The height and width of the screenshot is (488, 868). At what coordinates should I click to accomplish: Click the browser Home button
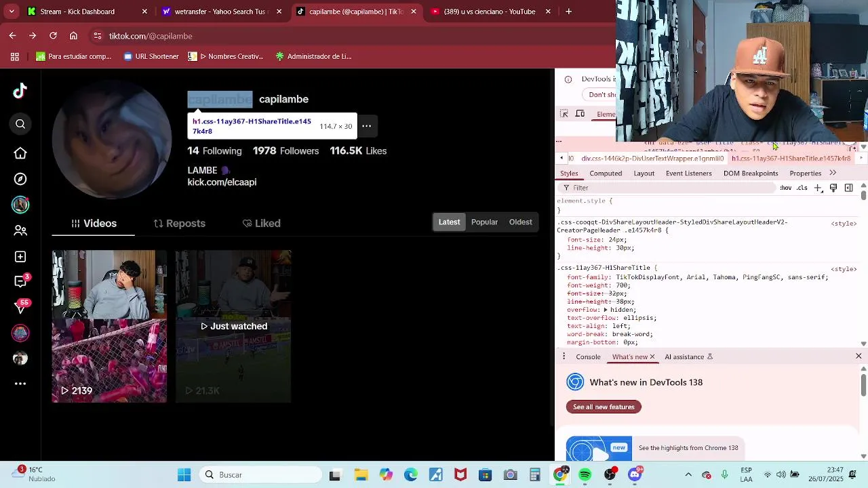[x=73, y=36]
